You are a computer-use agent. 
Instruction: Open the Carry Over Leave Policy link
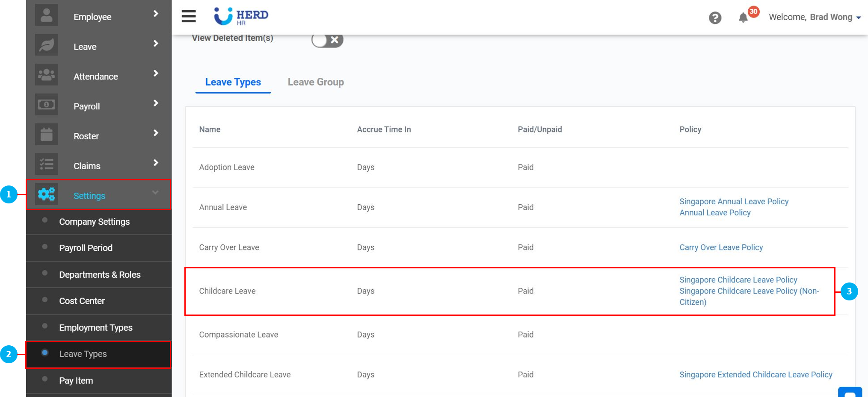click(721, 247)
